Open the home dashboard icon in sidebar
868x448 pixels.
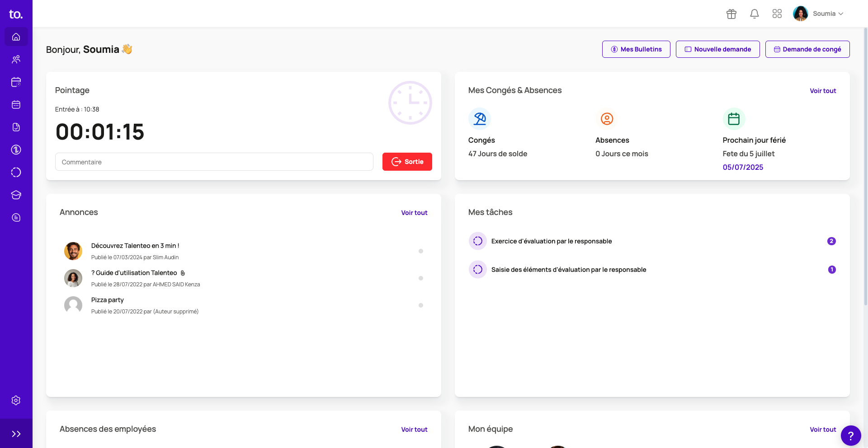tap(16, 37)
